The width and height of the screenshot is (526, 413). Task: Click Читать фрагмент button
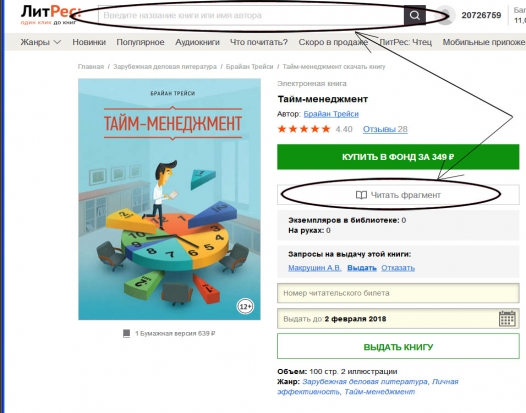coord(398,195)
